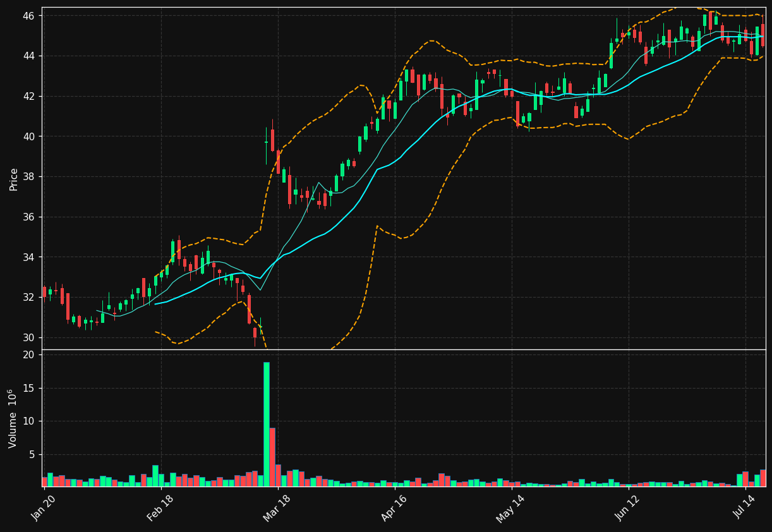772x532 pixels.
Task: Click the Volume 10^6 axis title
Action: 13,418
